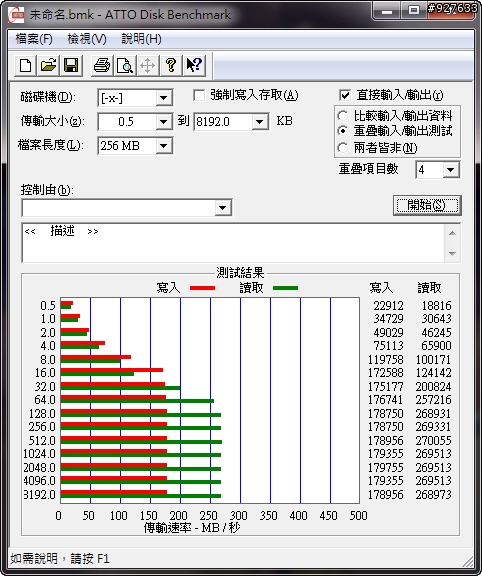The height and width of the screenshot is (576, 482).
Task: Minimize the ATTO Disk Benchmark window
Action: (x=387, y=12)
